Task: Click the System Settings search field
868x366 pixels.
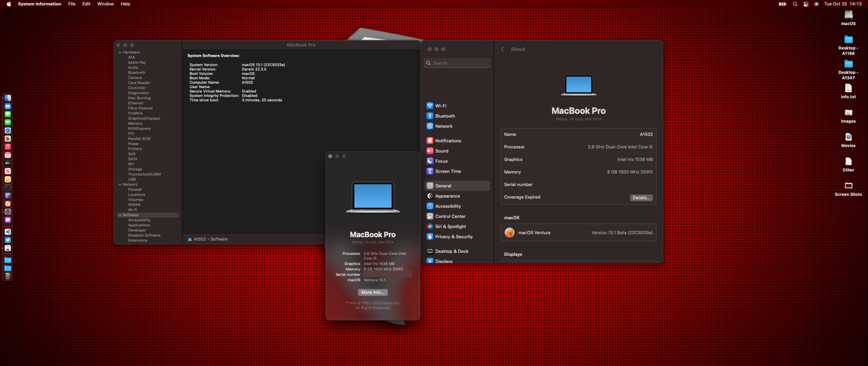Action: point(457,63)
